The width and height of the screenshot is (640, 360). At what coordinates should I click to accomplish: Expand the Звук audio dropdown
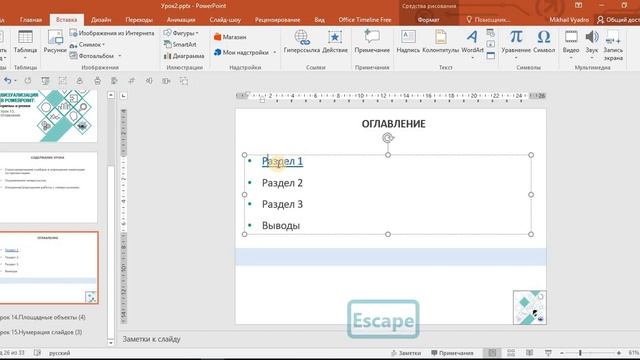click(591, 58)
